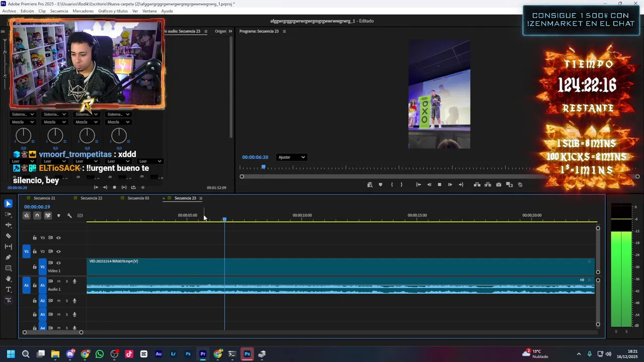Image resolution: width=644 pixels, height=362 pixels.
Task: Click the Comparison view icon
Action: pyautogui.click(x=509, y=185)
